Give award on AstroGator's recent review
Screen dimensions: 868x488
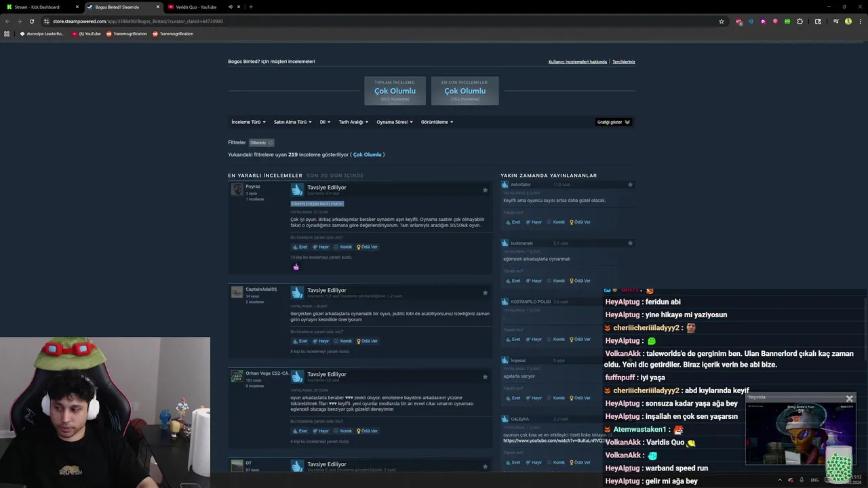point(580,222)
